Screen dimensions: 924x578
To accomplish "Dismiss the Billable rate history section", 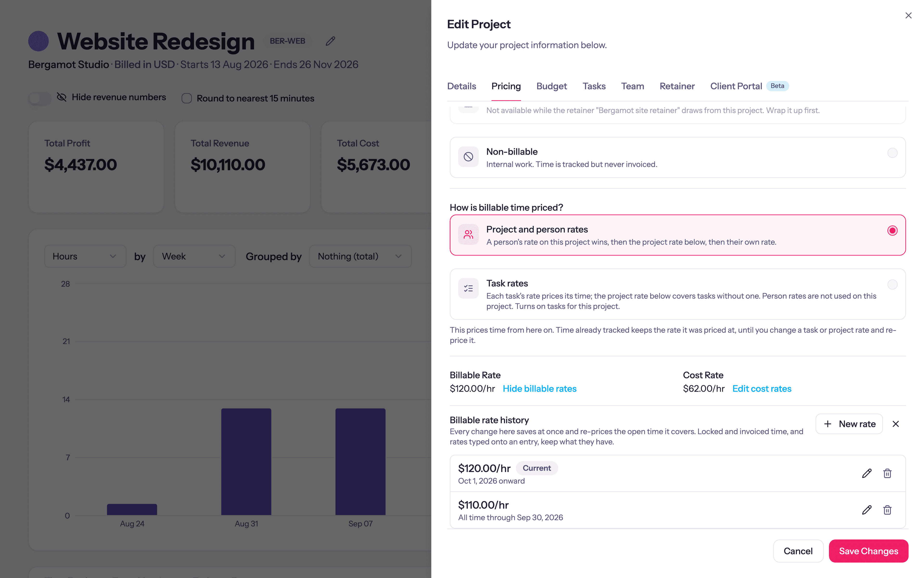I will 895,424.
